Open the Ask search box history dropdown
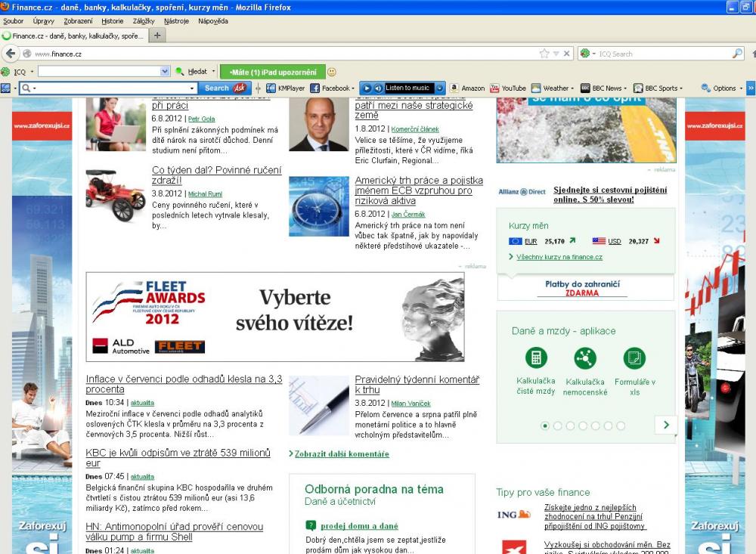The image size is (756, 554). click(192, 88)
